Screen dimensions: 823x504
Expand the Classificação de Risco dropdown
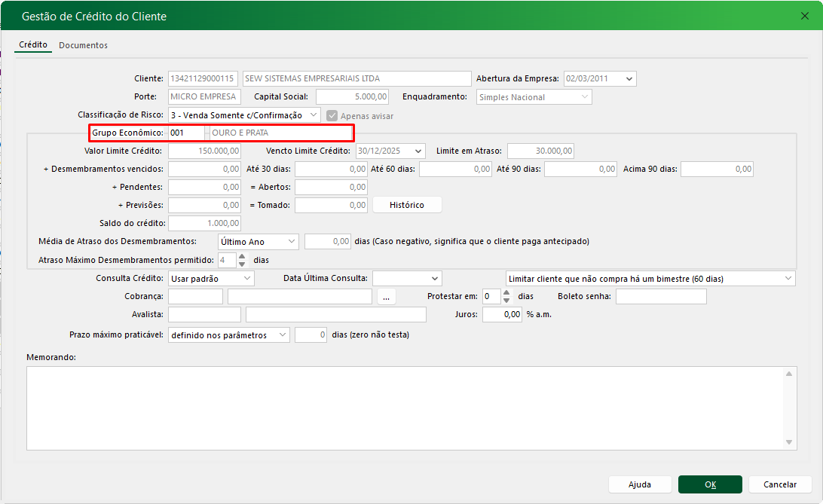(314, 115)
